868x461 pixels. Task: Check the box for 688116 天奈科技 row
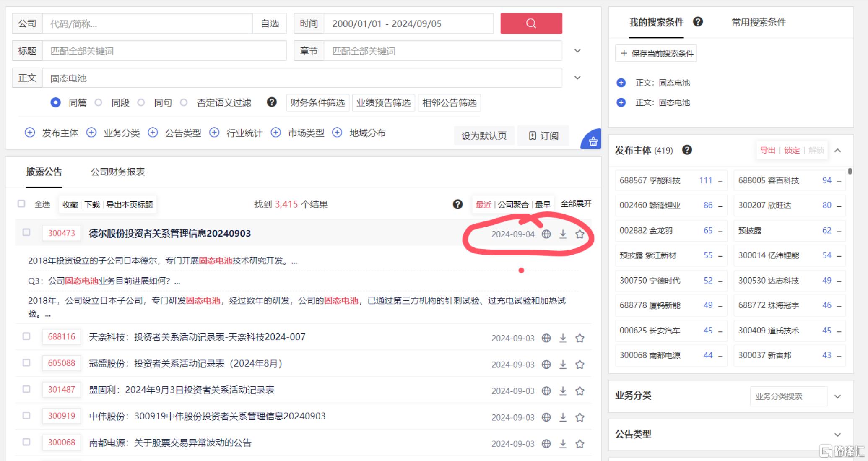26,336
